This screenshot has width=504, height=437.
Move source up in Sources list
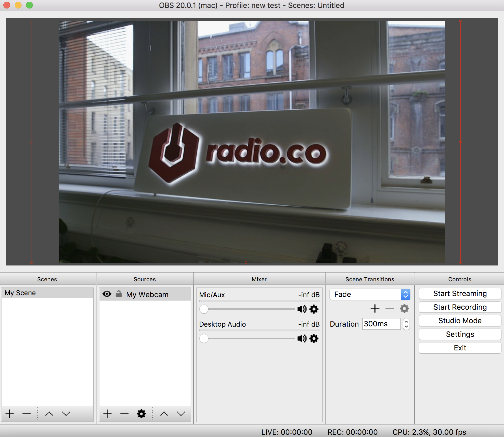(164, 414)
